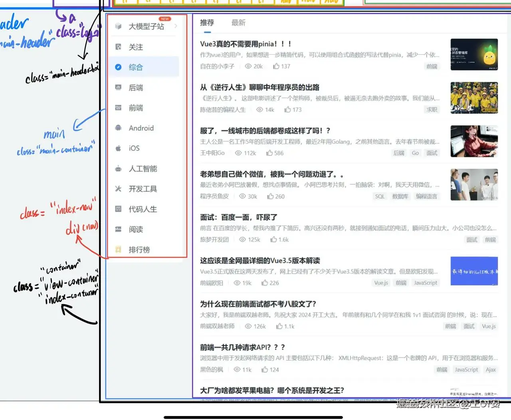Click the view eye icon showing 112k

point(238,153)
